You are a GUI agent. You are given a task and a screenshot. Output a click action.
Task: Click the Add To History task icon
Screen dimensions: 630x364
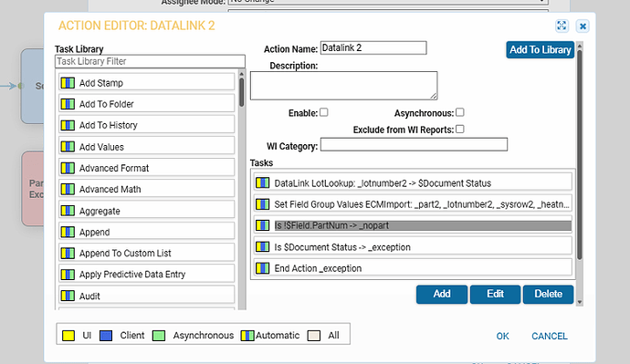tap(68, 125)
